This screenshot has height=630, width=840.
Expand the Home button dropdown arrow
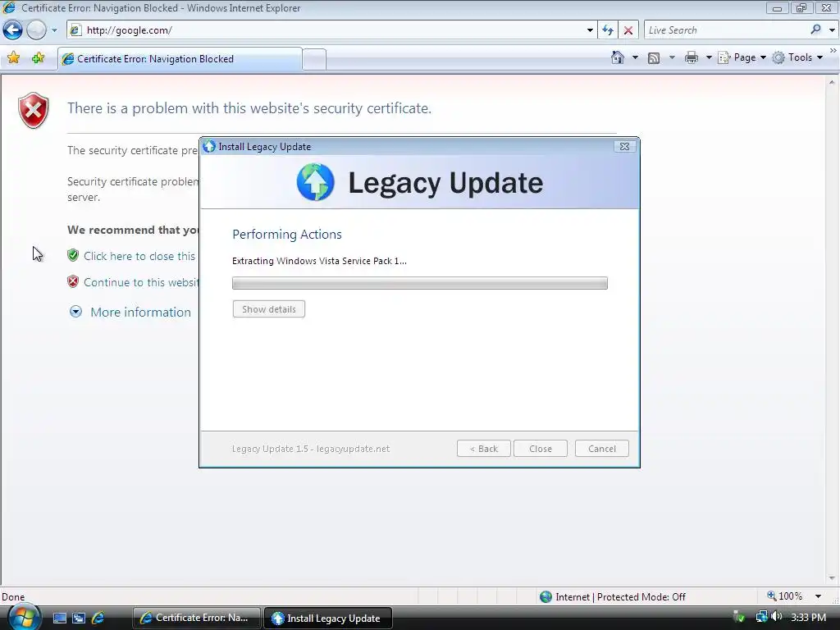point(636,57)
